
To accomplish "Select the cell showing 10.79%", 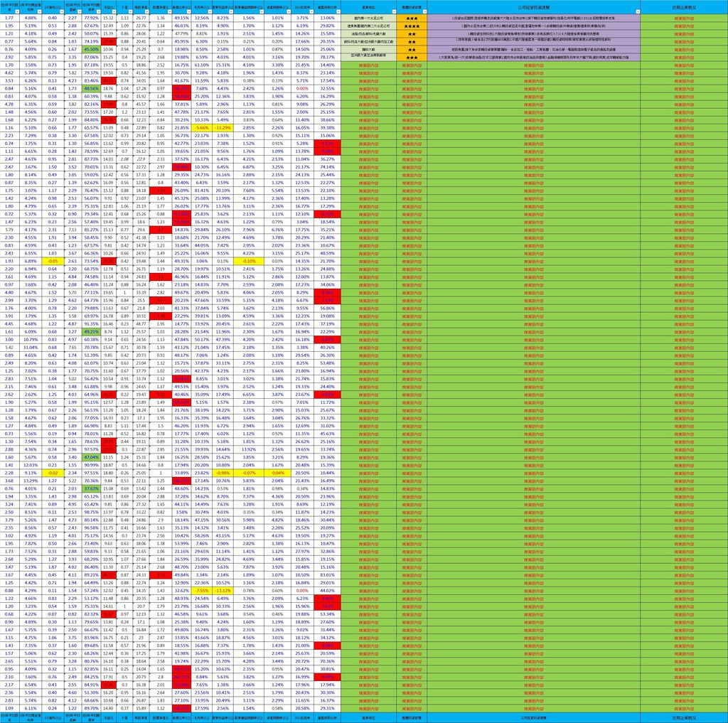I will click(x=30, y=339).
